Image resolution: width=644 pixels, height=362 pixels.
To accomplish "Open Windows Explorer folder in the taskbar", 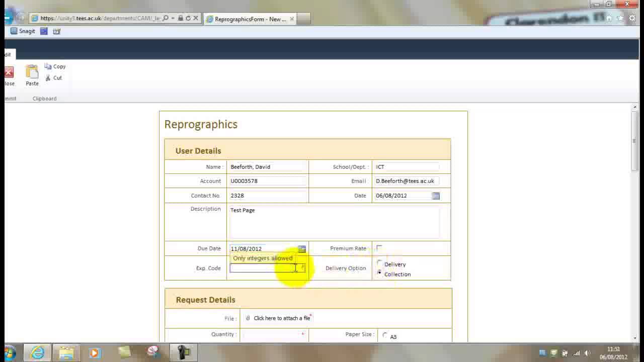I will tap(66, 352).
